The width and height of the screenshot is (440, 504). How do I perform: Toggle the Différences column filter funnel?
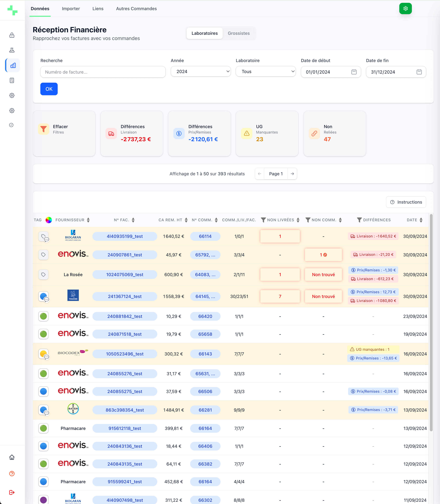[359, 220]
